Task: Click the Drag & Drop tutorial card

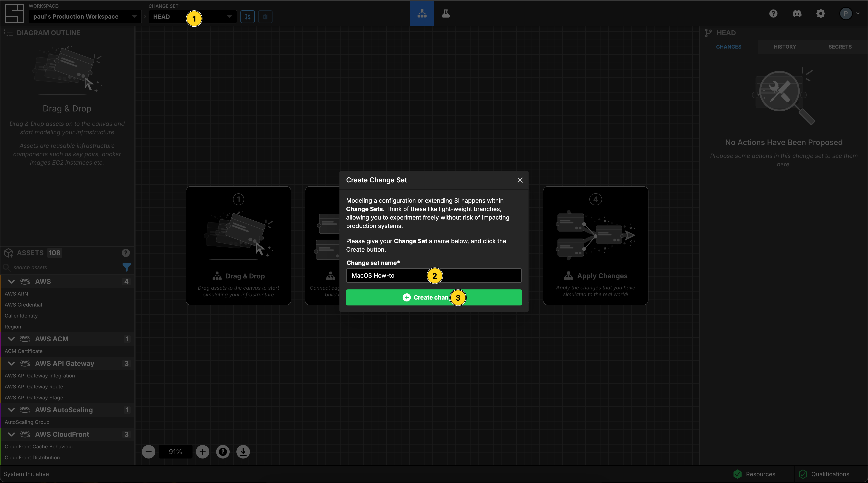Action: tap(238, 246)
